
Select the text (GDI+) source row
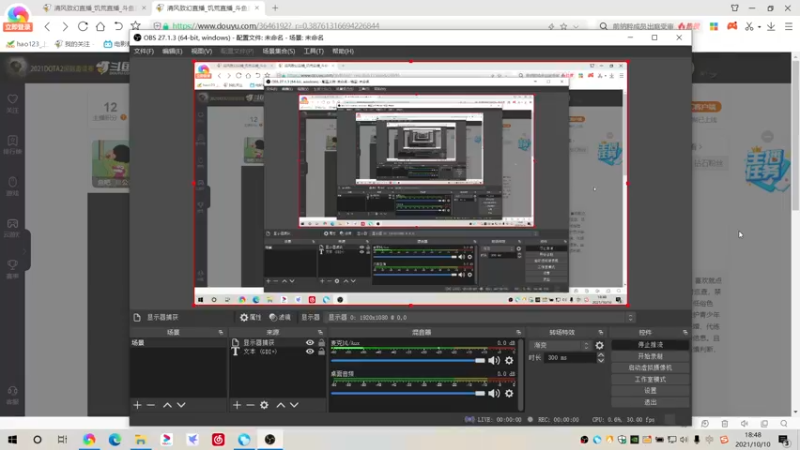pyautogui.click(x=278, y=351)
